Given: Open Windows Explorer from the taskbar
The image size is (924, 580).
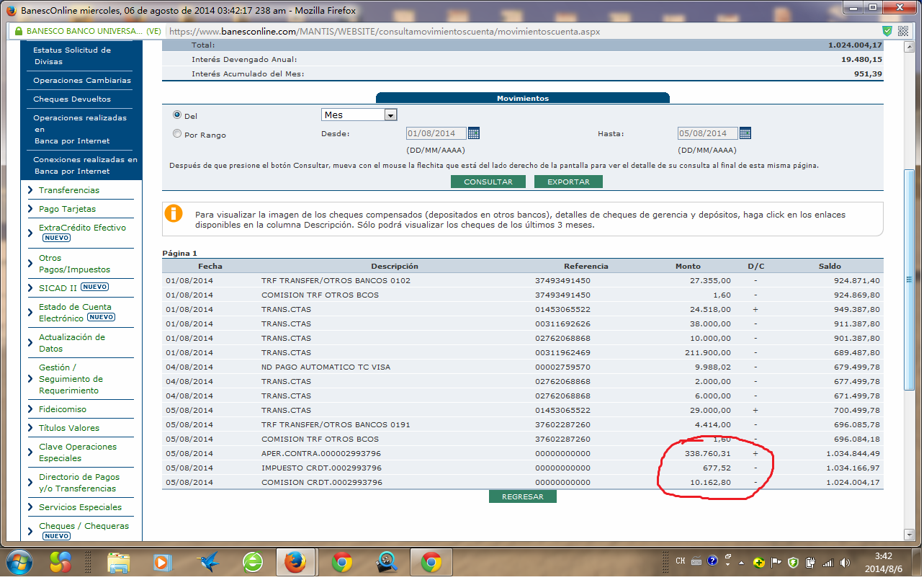Looking at the screenshot, I should (117, 562).
